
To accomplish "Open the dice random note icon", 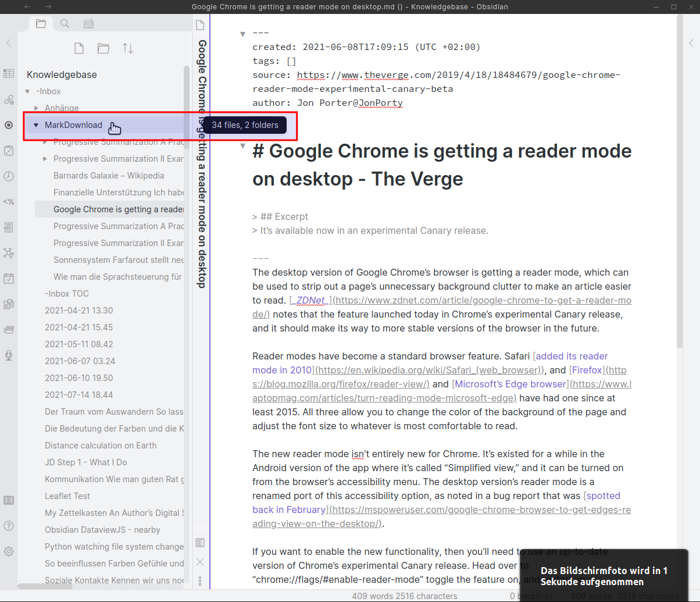I will click(9, 151).
